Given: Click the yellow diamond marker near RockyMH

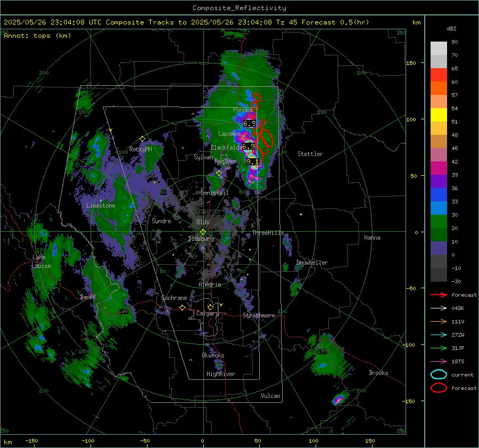Looking at the screenshot, I should (142, 139).
